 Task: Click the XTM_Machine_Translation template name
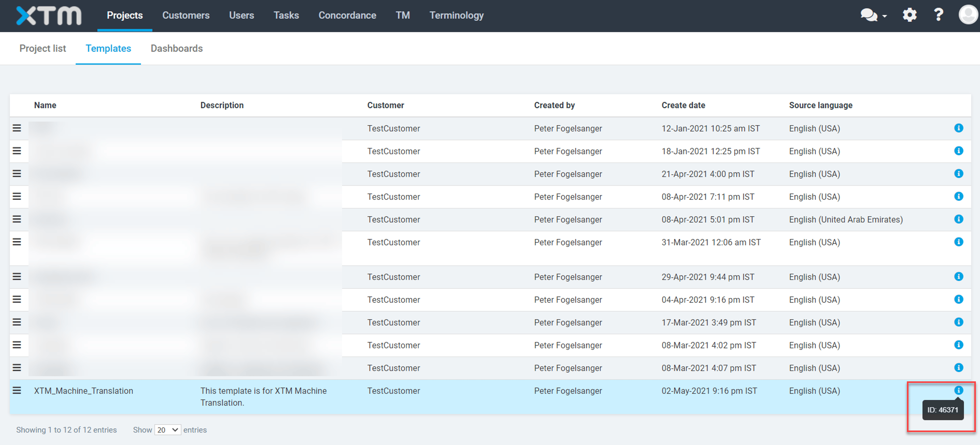point(84,391)
